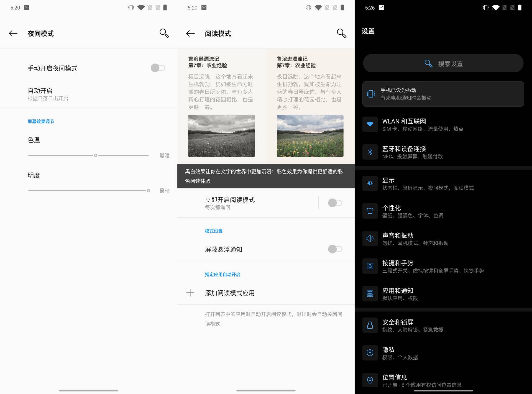Tap the Bluetooth icon for 蓝牙和设备连接
This screenshot has width=532, height=394.
pyautogui.click(x=370, y=152)
